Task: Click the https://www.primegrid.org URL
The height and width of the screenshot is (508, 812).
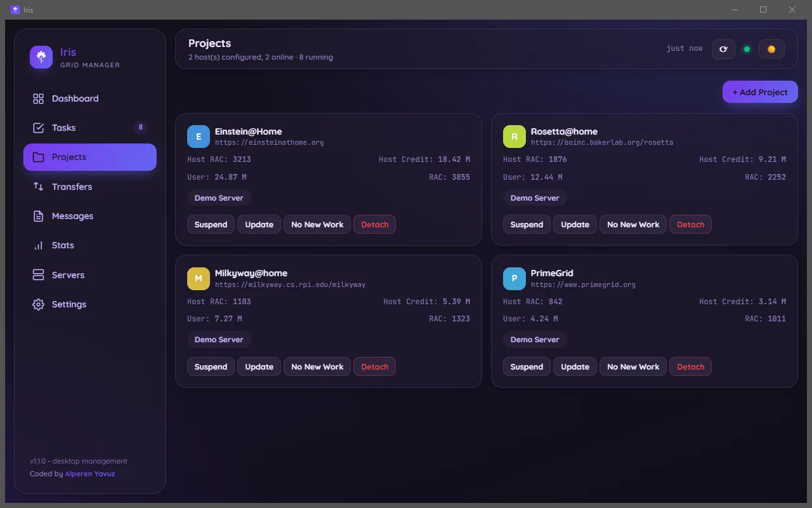Action: (x=583, y=285)
